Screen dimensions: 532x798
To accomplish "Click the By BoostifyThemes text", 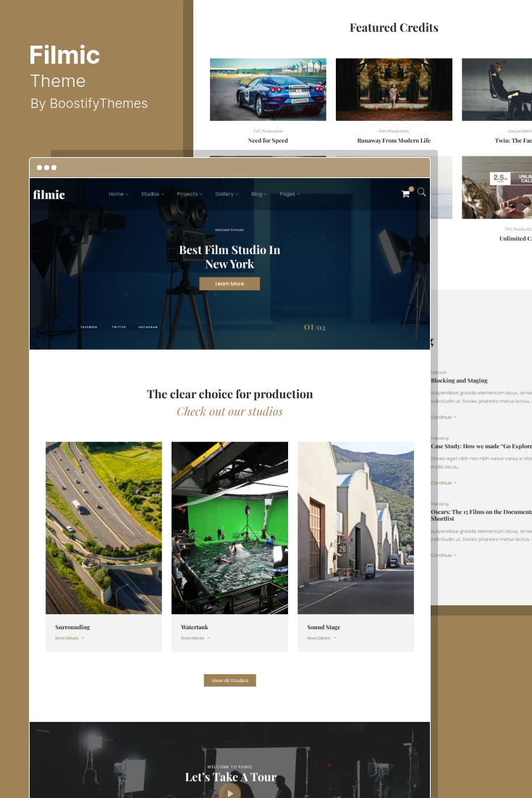I will (89, 104).
